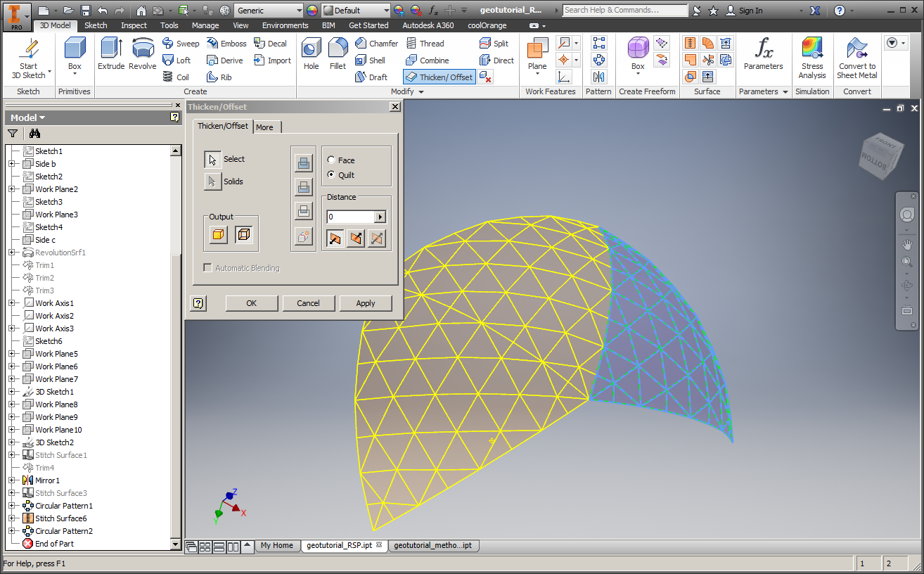The height and width of the screenshot is (574, 924).
Task: Go to the My Home tab
Action: (x=276, y=545)
